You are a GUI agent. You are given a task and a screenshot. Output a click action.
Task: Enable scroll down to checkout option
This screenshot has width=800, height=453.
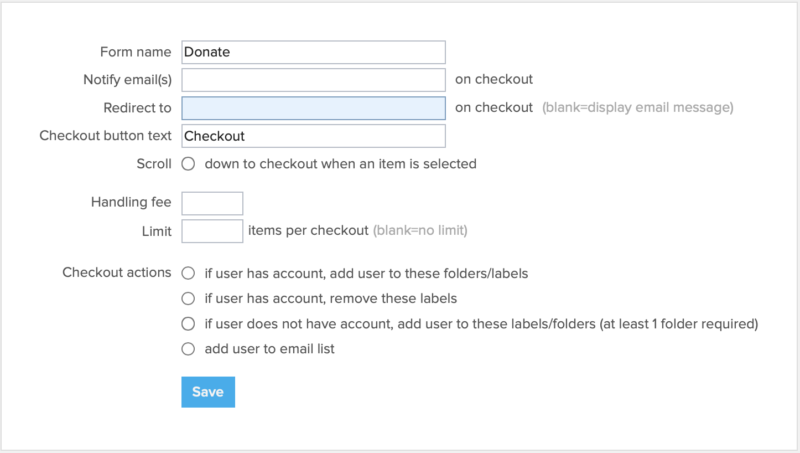188,163
